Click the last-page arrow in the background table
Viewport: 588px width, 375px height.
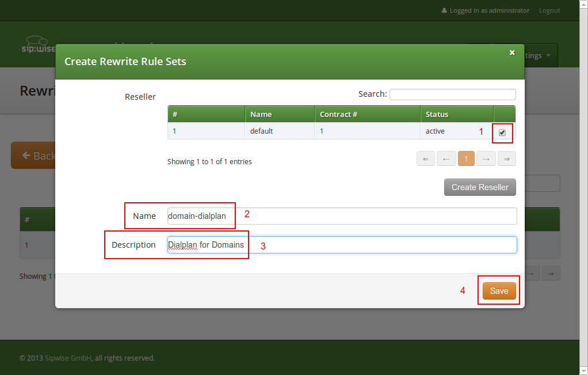click(x=551, y=273)
